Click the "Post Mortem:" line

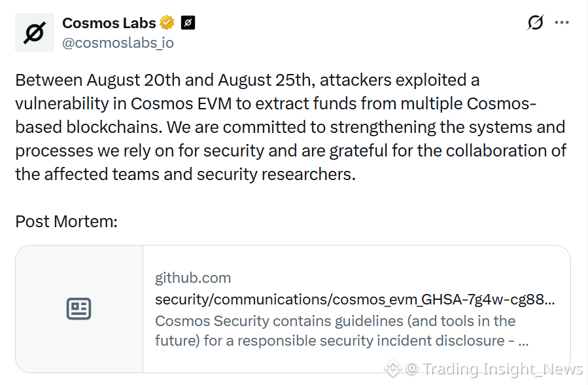click(x=66, y=221)
